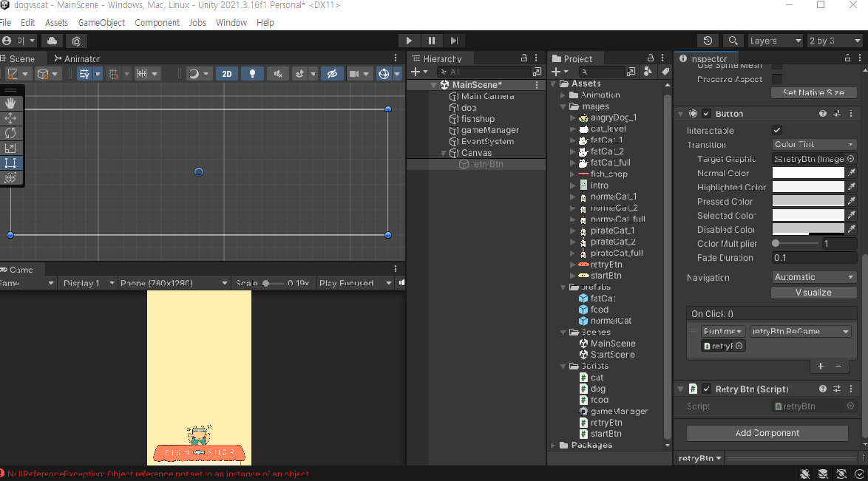The height and width of the screenshot is (481, 868).
Task: Toggle scene audio mute
Action: pyautogui.click(x=278, y=74)
